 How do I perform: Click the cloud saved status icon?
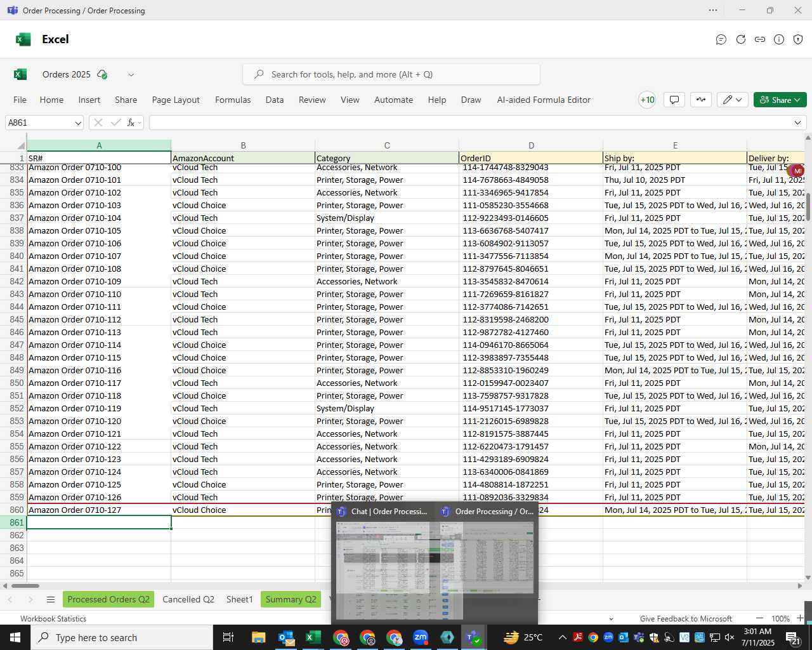[102, 74]
